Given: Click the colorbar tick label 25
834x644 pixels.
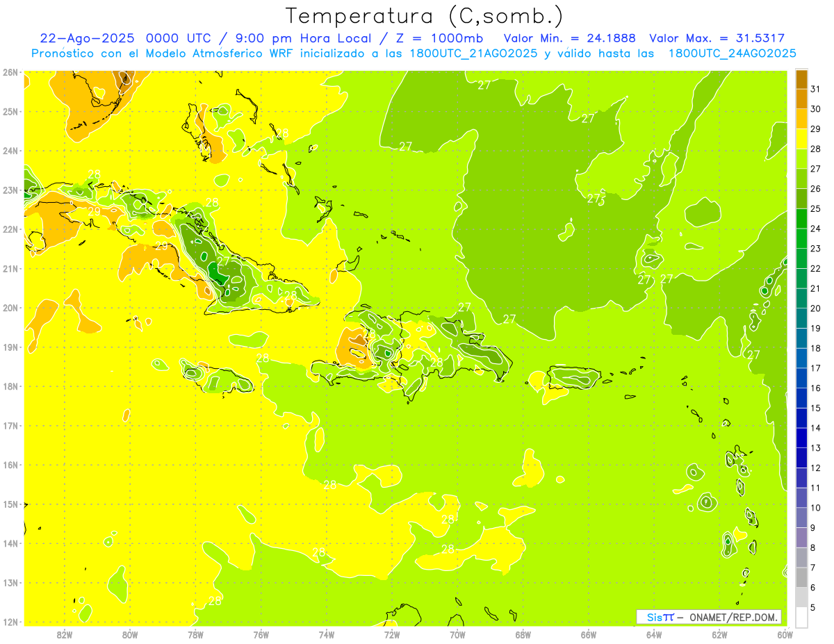Looking at the screenshot, I should (x=816, y=209).
